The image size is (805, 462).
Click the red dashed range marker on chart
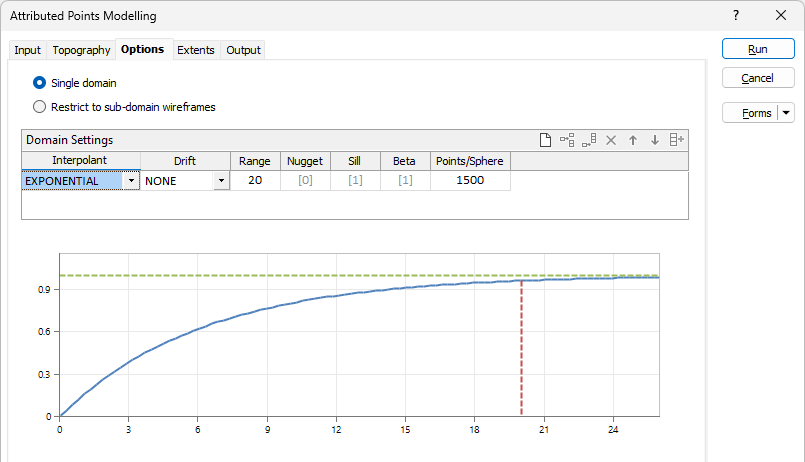pos(521,350)
